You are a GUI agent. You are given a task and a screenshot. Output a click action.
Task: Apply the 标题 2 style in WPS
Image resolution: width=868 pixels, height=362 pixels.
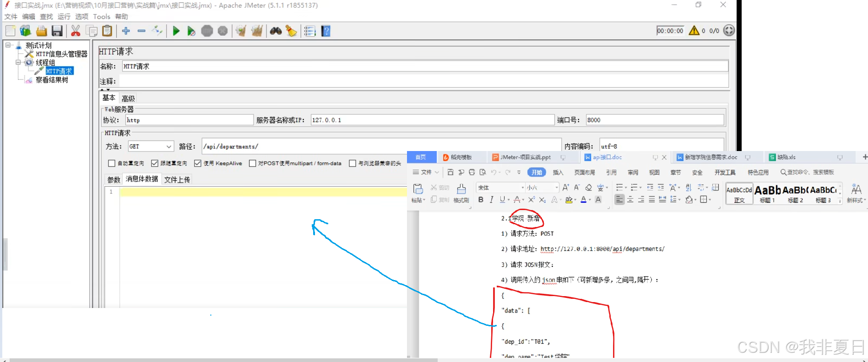coord(795,194)
